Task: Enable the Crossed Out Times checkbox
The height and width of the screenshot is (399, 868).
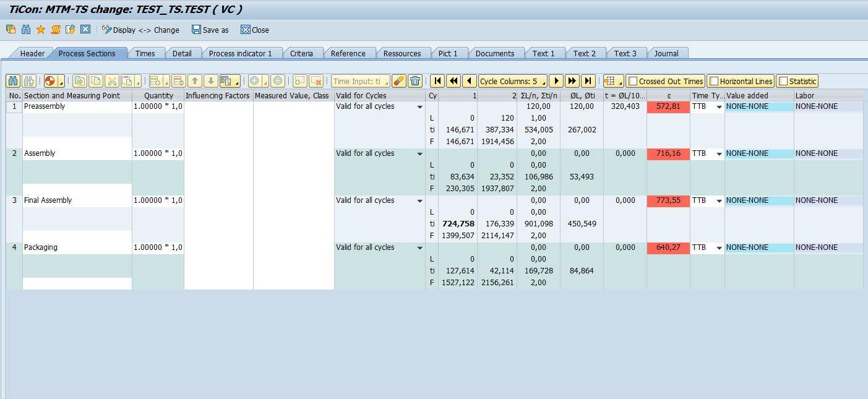Action: [x=633, y=81]
